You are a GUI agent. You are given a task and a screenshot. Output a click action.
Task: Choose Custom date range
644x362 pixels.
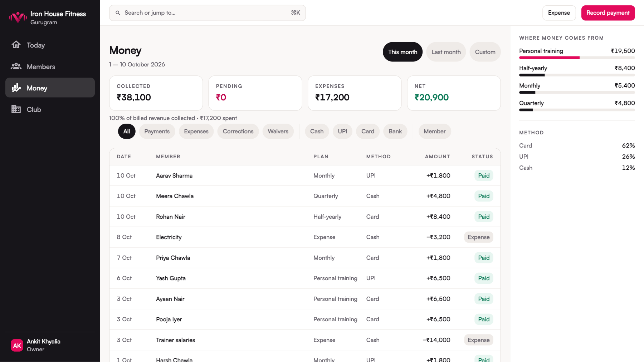tap(485, 52)
